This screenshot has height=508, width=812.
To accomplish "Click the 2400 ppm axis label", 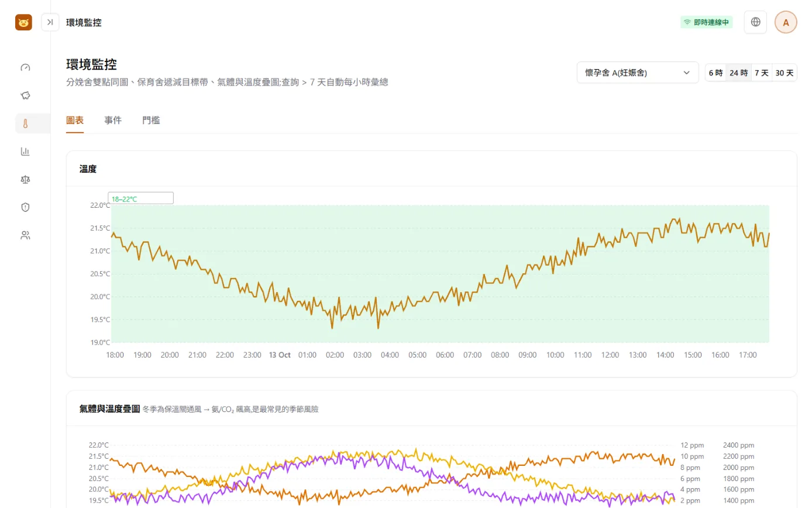I will 739,445.
